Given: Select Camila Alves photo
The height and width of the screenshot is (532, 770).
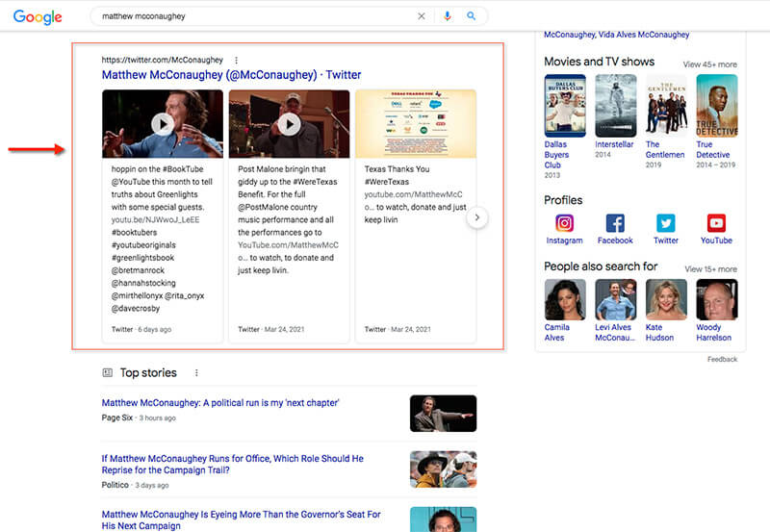Looking at the screenshot, I should click(x=565, y=299).
